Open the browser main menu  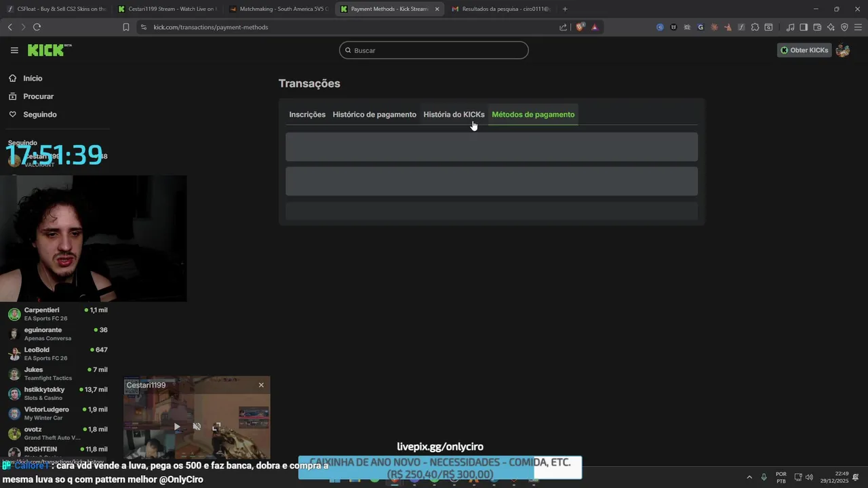click(858, 27)
